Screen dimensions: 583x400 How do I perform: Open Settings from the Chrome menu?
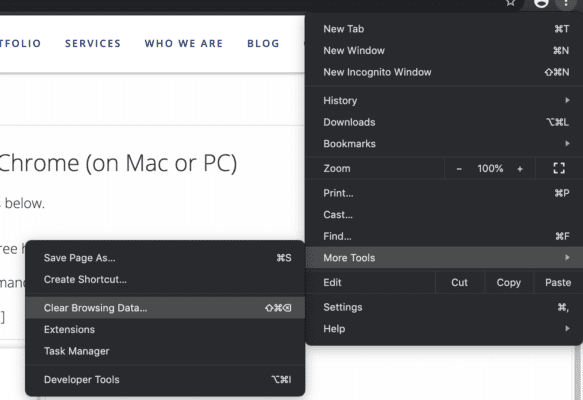coord(444,307)
